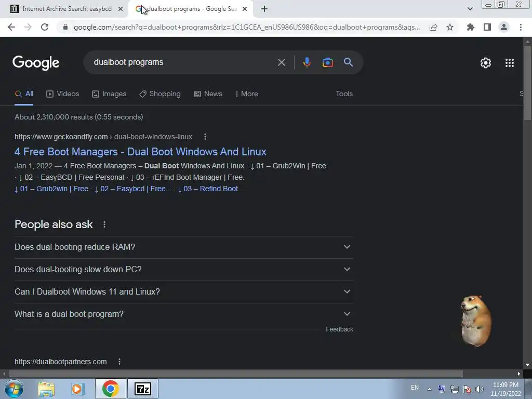This screenshot has height=399, width=532.
Task: Show hidden system tray icons
Action: (x=429, y=389)
